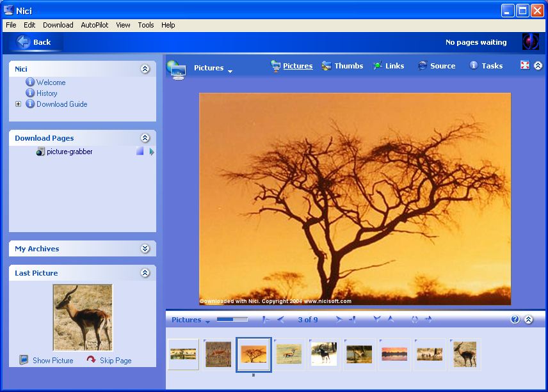Select the ninth thumbnail impala

[465, 354]
